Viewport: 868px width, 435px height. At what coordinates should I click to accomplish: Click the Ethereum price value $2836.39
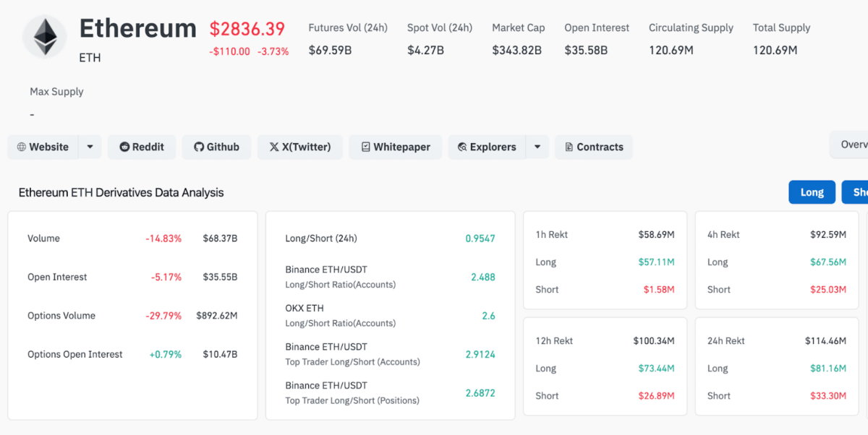pyautogui.click(x=247, y=30)
